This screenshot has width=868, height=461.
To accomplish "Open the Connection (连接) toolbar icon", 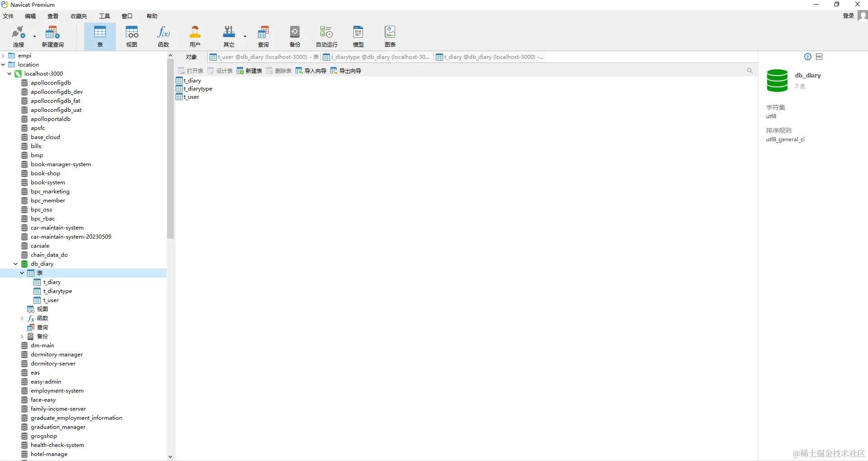I will [x=19, y=36].
